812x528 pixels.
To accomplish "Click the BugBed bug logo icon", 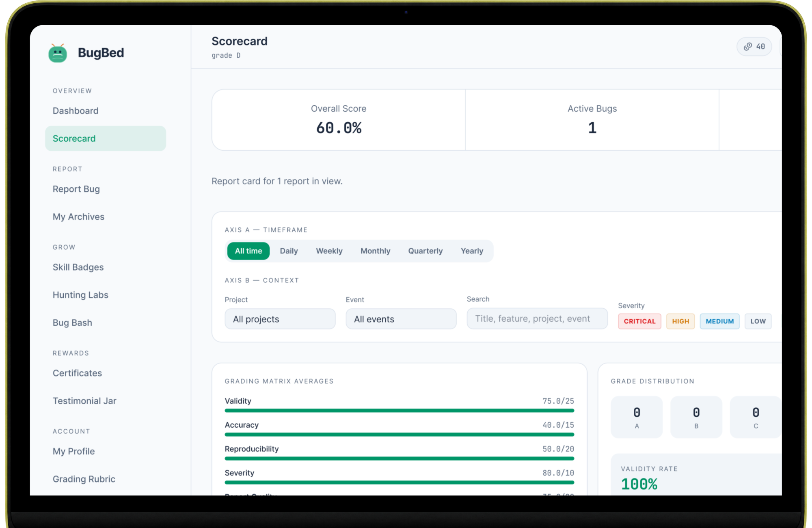I will [58, 53].
